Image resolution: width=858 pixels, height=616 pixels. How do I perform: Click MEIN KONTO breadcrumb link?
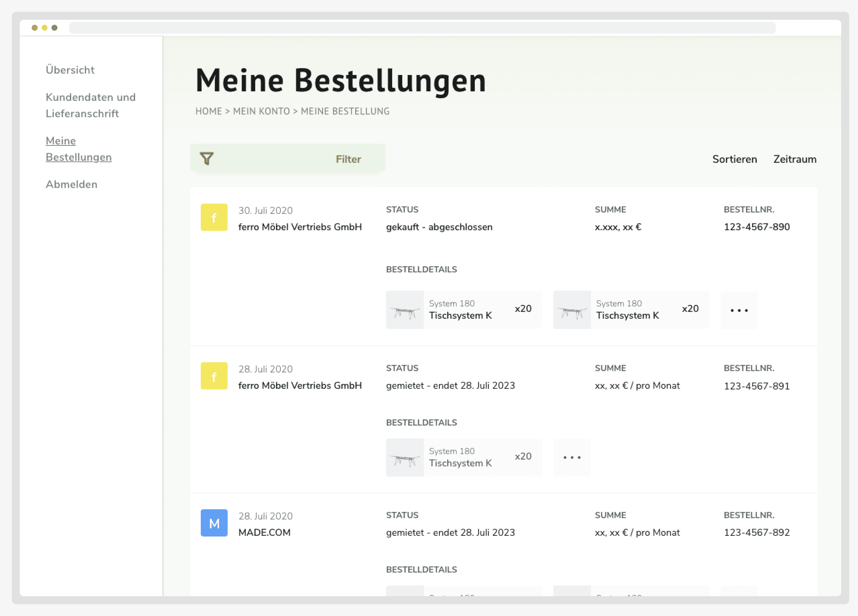(x=261, y=111)
